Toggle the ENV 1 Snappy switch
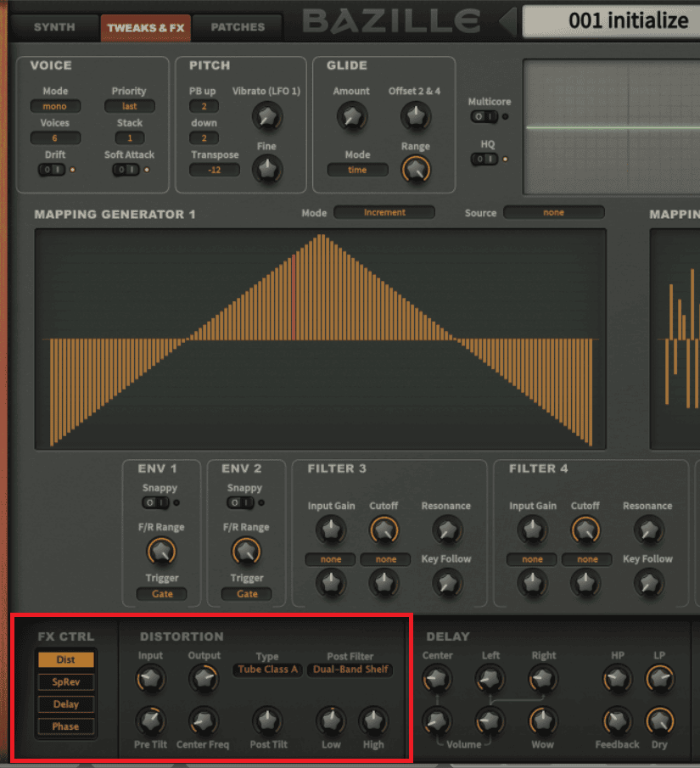700x768 pixels. tap(156, 502)
